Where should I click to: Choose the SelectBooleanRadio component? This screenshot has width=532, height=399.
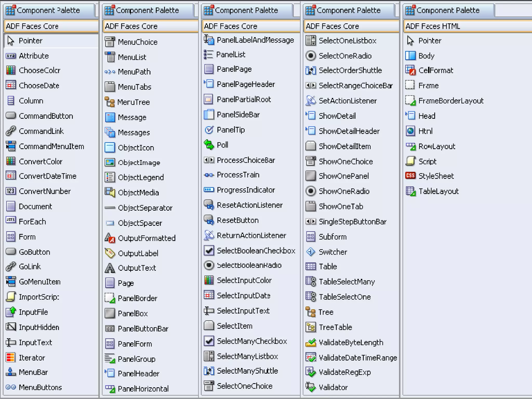coord(249,265)
